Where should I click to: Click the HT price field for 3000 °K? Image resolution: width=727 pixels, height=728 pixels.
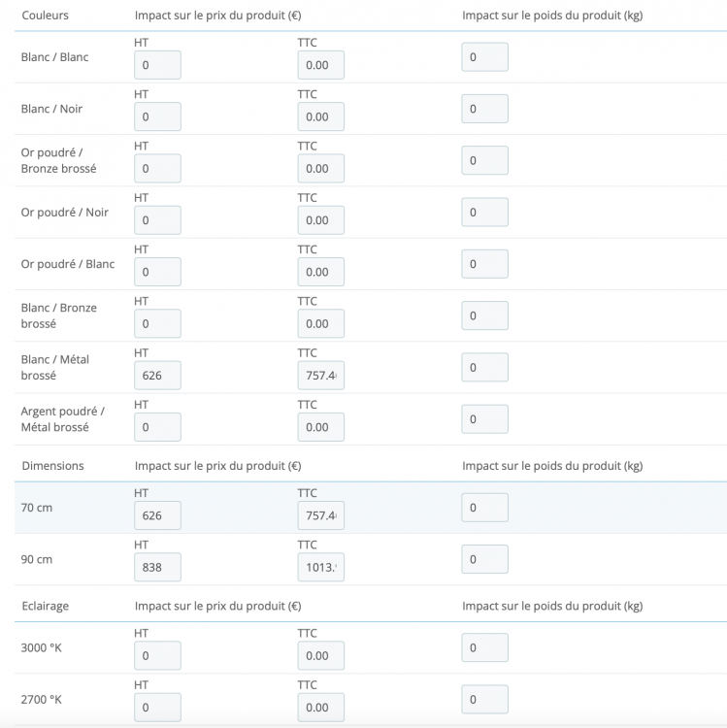(x=157, y=655)
